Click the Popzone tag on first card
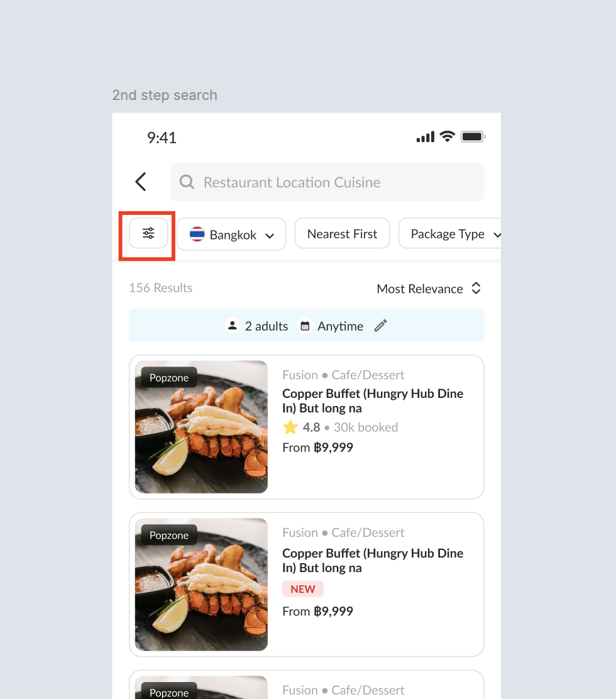The width and height of the screenshot is (616, 699). coord(169,378)
